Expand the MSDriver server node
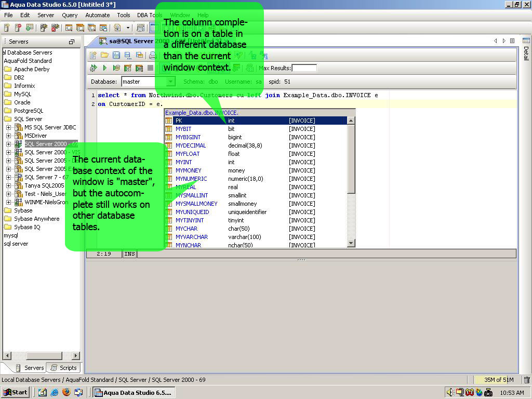 pyautogui.click(x=8, y=136)
